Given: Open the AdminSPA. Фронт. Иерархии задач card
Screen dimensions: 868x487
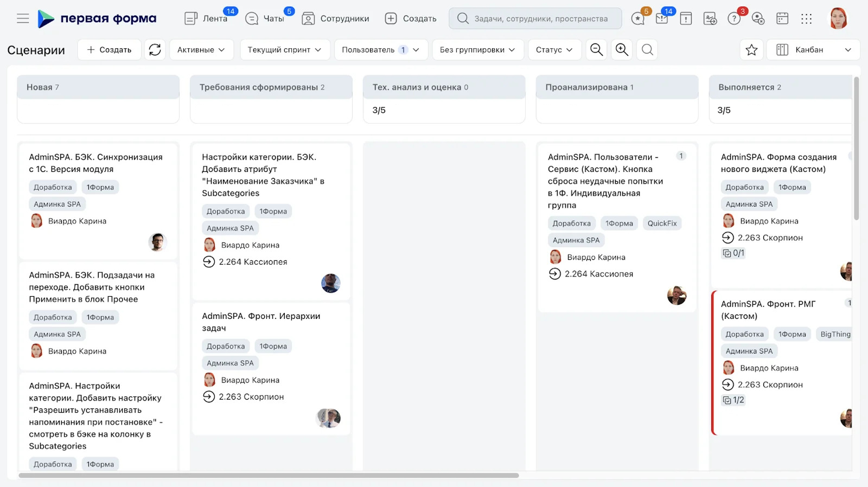Looking at the screenshot, I should pyautogui.click(x=271, y=368).
